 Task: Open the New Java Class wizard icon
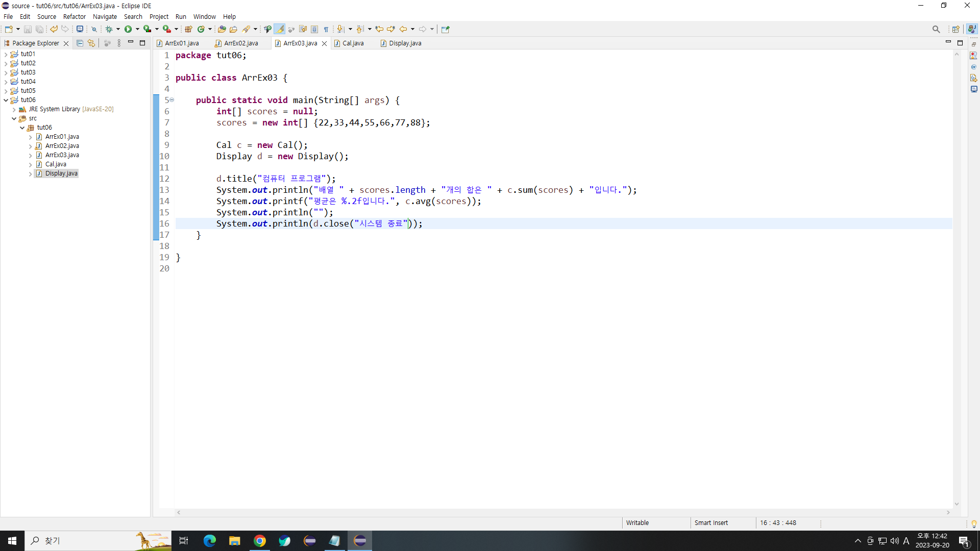coord(201,29)
